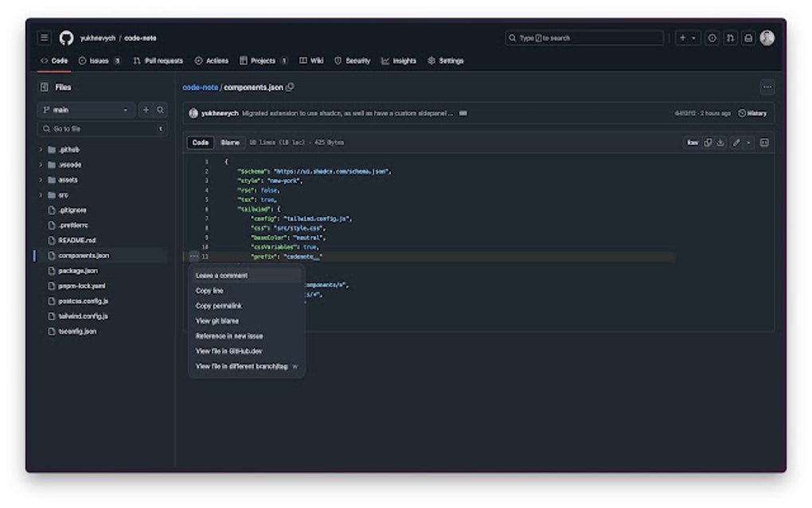Open the GitHub home logo icon
812x508 pixels.
coord(64,37)
